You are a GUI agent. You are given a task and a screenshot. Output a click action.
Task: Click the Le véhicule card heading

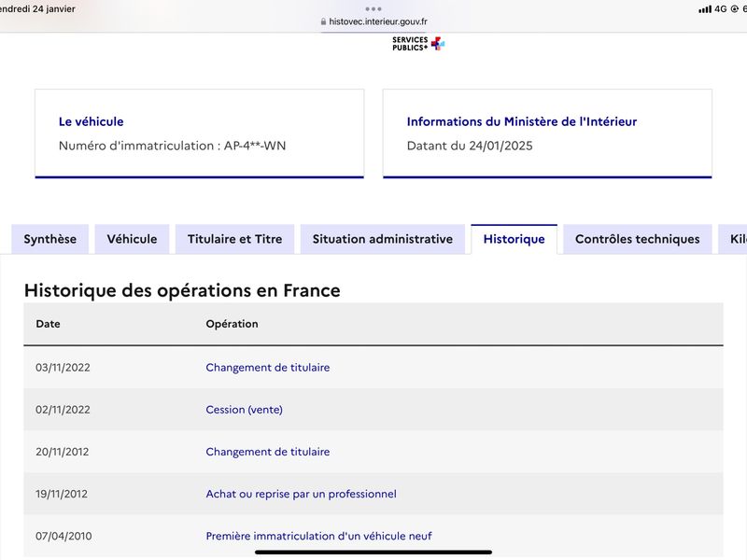pos(91,121)
